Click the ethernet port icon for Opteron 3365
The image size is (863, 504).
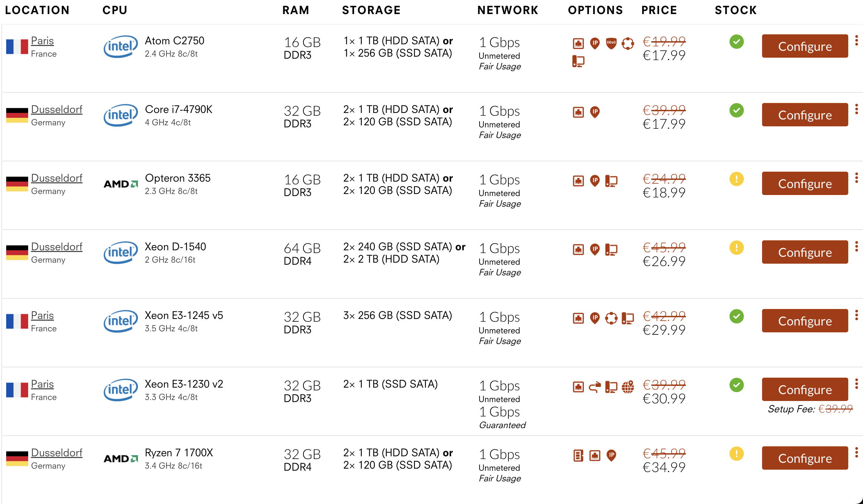tap(578, 181)
